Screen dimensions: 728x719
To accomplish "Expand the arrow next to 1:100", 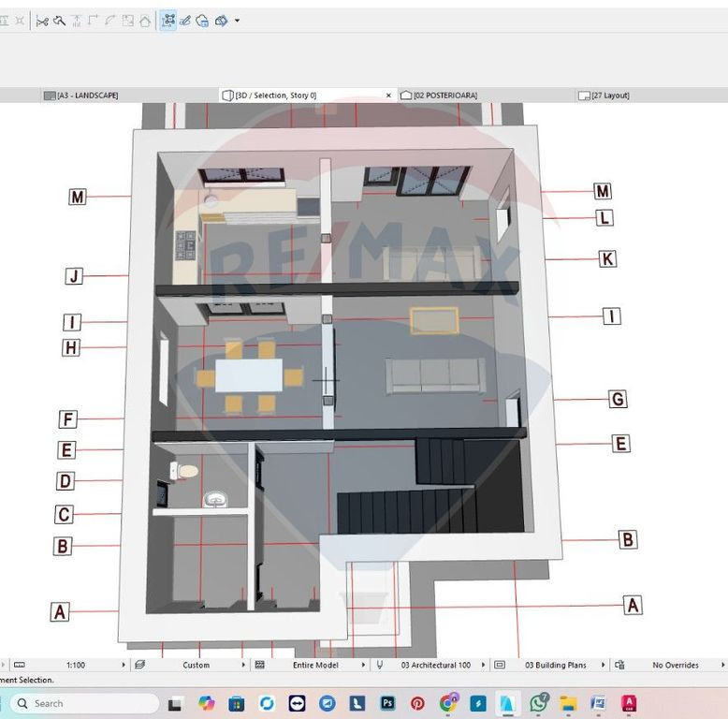I will [x=124, y=665].
